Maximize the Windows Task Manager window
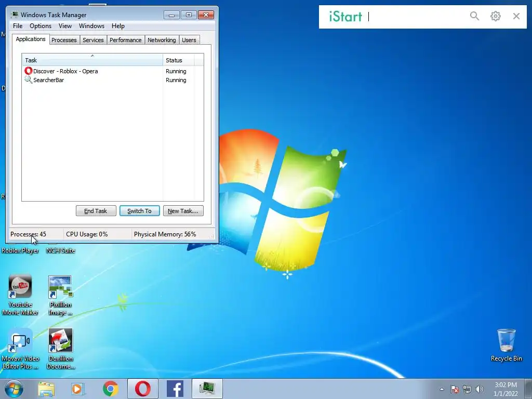This screenshot has height=399, width=532. [189, 15]
